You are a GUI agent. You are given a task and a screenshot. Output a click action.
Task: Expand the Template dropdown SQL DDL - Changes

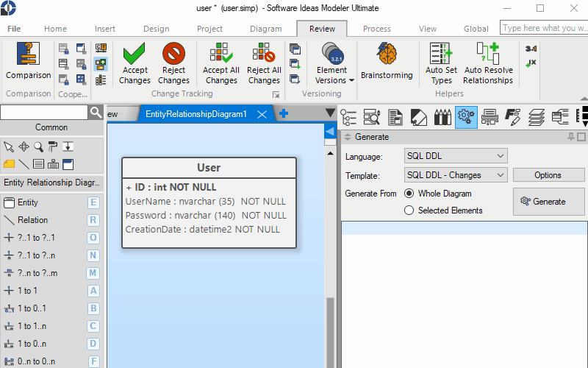(x=456, y=175)
